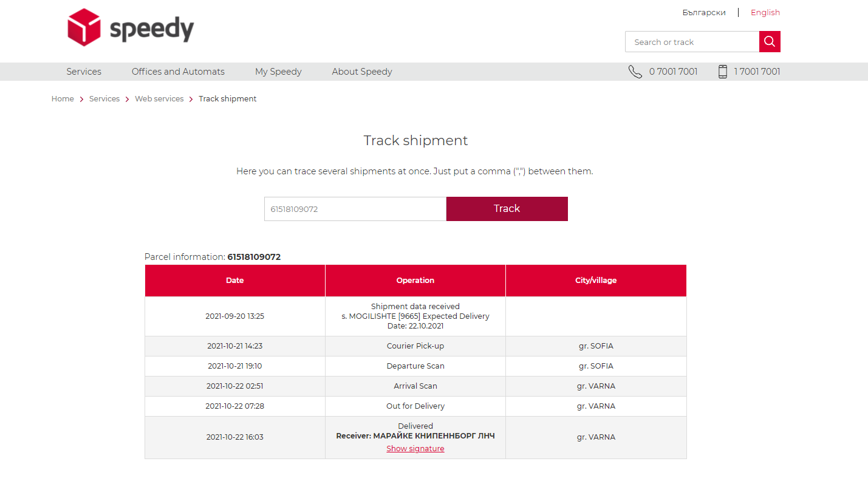
Task: Open Services breadcrumb link
Action: coord(104,99)
